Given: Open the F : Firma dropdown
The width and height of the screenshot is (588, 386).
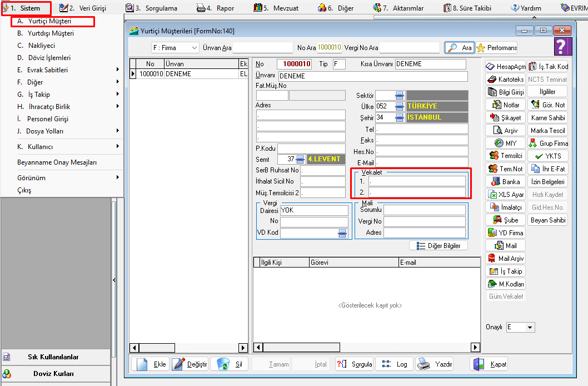Looking at the screenshot, I should tap(175, 48).
